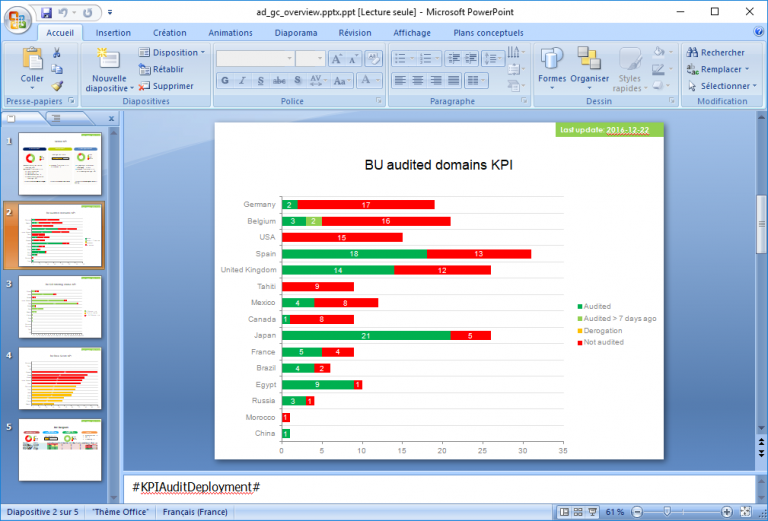
Task: Switch to normal view button
Action: [x=566, y=512]
